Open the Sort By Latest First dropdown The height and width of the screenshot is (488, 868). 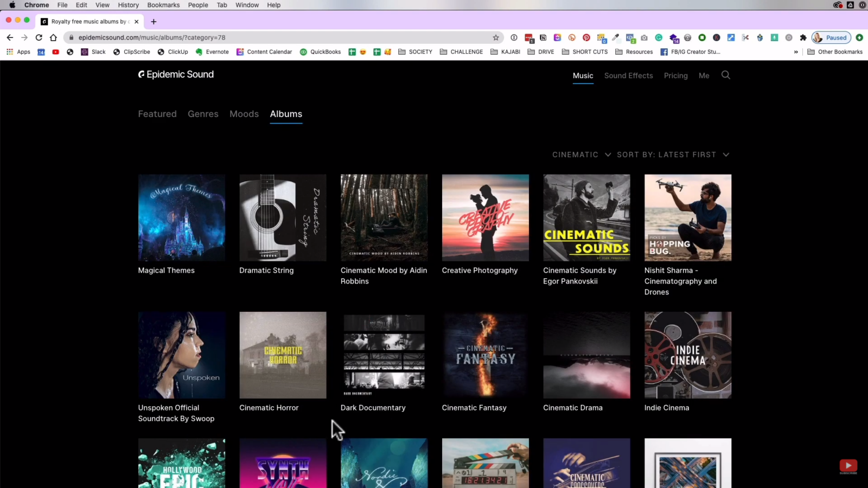673,155
